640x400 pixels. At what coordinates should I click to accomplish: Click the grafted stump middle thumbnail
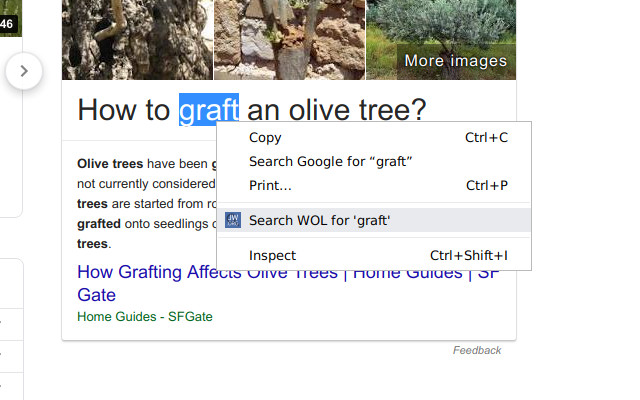point(289,40)
